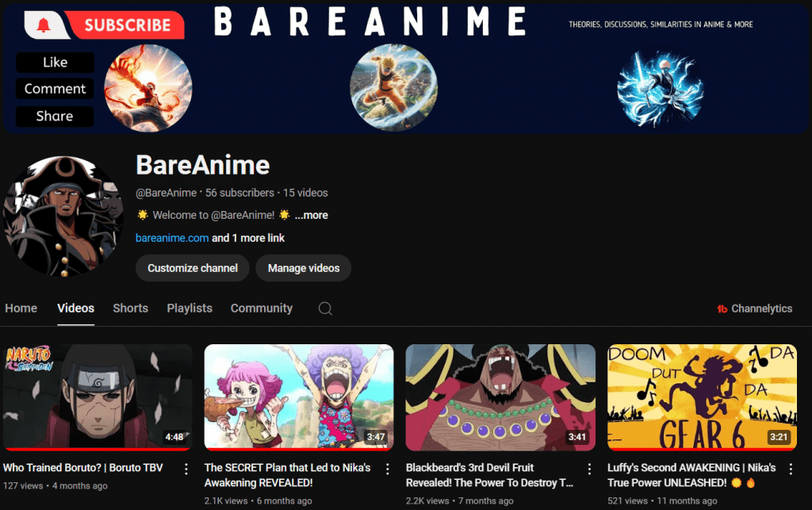Viewport: 812px width, 510px height.
Task: Click the Like label in the banner
Action: [x=55, y=62]
